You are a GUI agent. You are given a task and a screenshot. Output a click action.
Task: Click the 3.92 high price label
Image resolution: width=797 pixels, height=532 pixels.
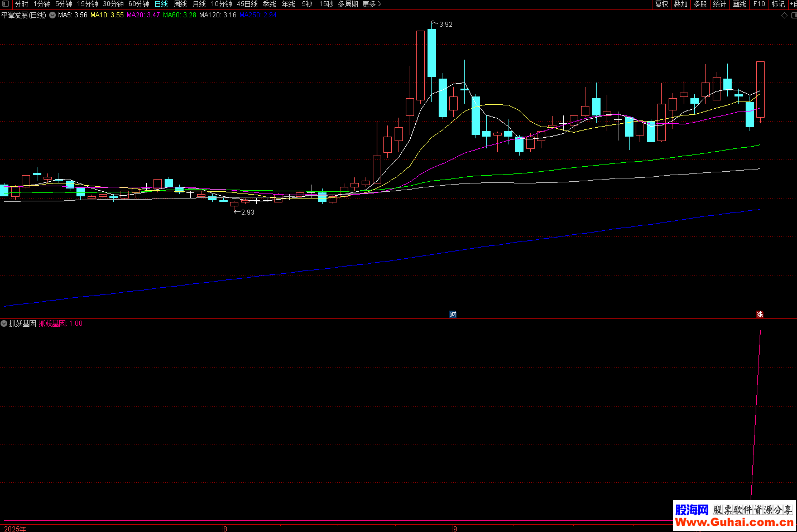[446, 25]
